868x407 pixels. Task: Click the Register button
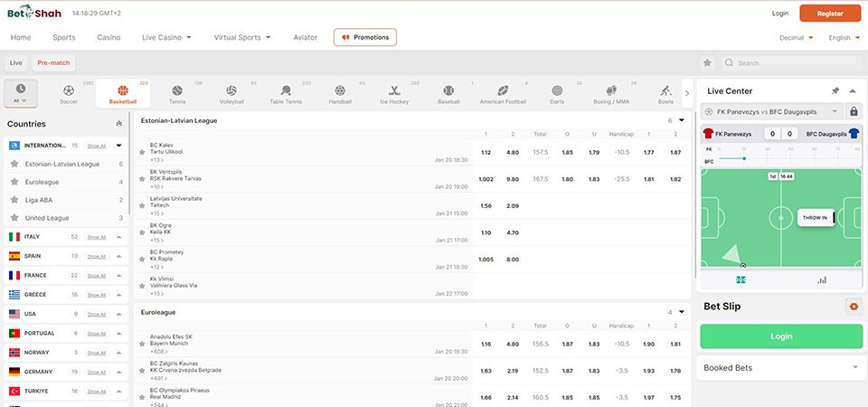[x=830, y=14]
